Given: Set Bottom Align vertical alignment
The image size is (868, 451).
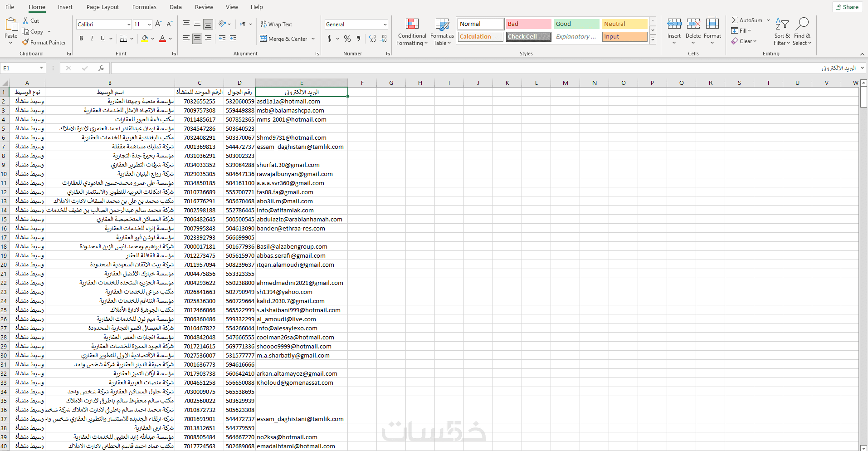Looking at the screenshot, I should point(208,24).
